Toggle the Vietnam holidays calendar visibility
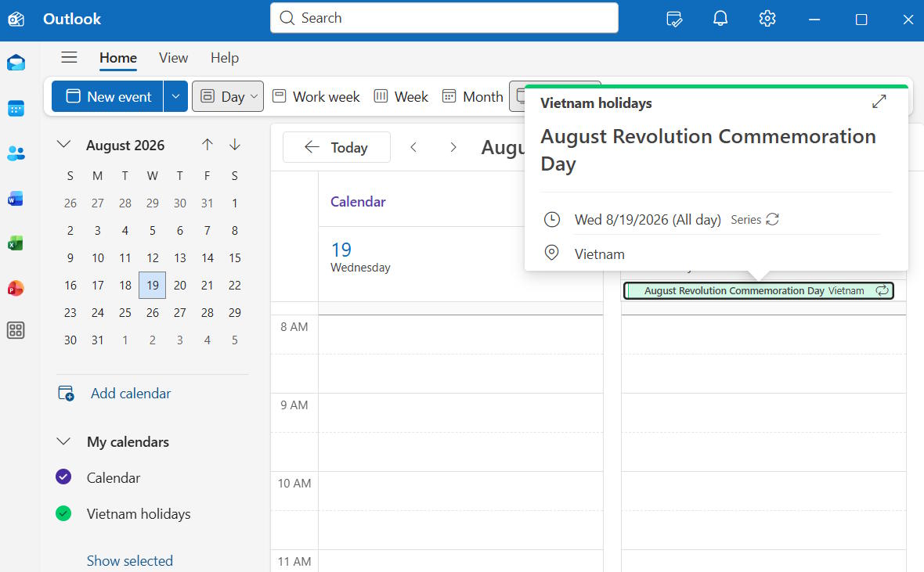Viewport: 924px width, 572px height. 63,513
